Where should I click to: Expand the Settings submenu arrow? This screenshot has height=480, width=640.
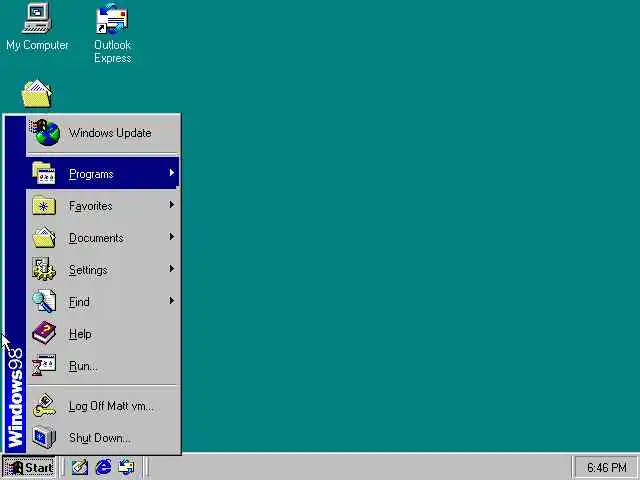[172, 269]
